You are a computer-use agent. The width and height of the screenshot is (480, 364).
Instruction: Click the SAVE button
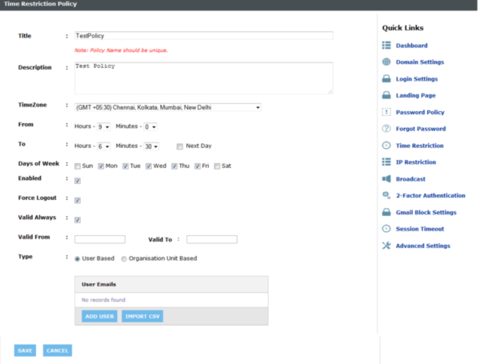tap(25, 350)
